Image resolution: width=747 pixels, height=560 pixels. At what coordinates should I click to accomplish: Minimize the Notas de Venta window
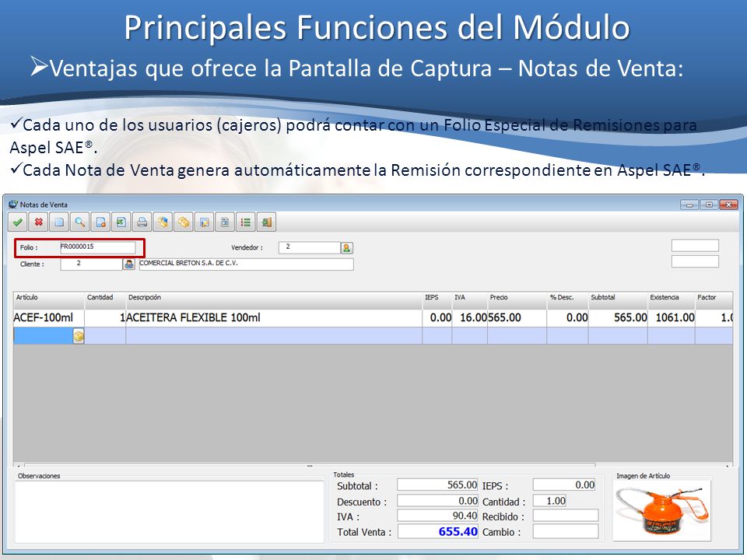point(689,205)
